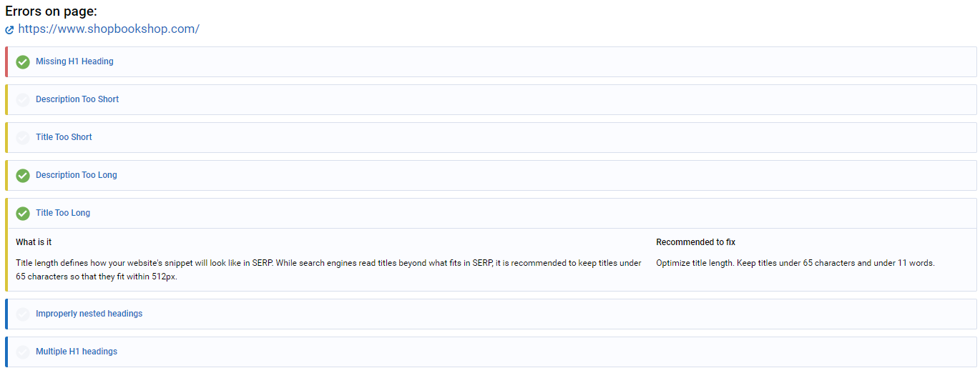The width and height of the screenshot is (980, 373).
Task: Click faded check icon for Title Too Short
Action: pos(23,137)
